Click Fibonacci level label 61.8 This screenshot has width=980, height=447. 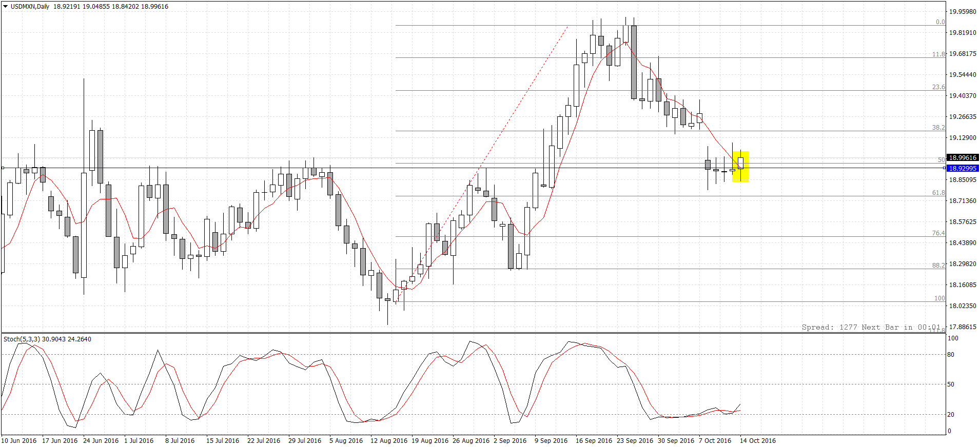pyautogui.click(x=938, y=193)
